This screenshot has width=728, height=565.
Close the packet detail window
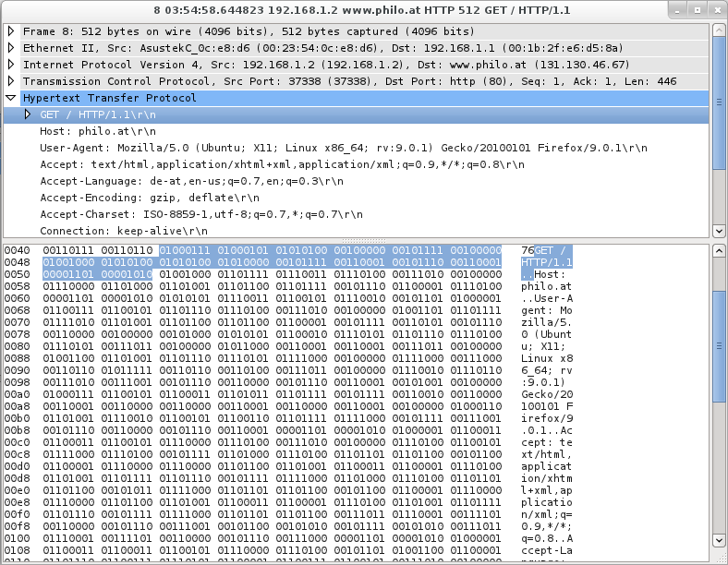(717, 10)
